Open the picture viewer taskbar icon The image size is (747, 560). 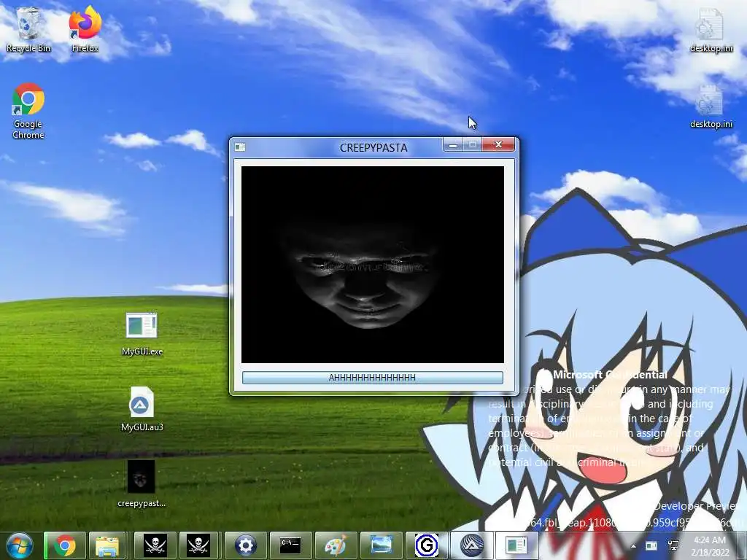[x=381, y=545]
